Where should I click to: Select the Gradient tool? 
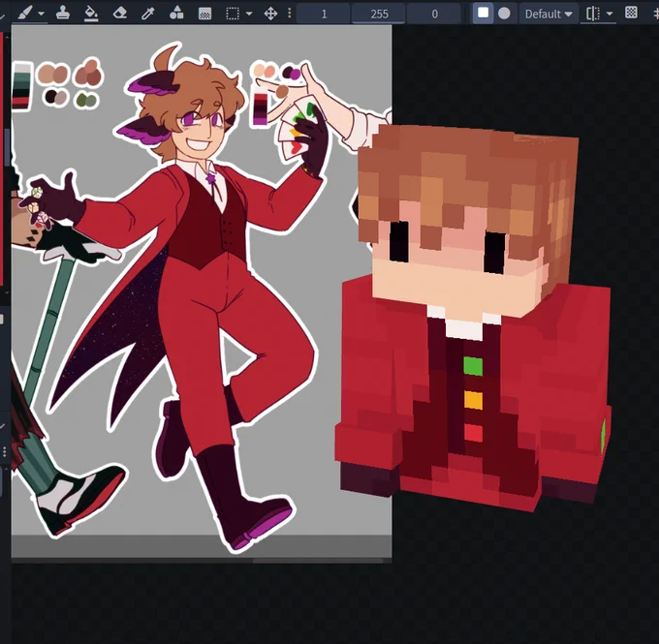click(204, 14)
